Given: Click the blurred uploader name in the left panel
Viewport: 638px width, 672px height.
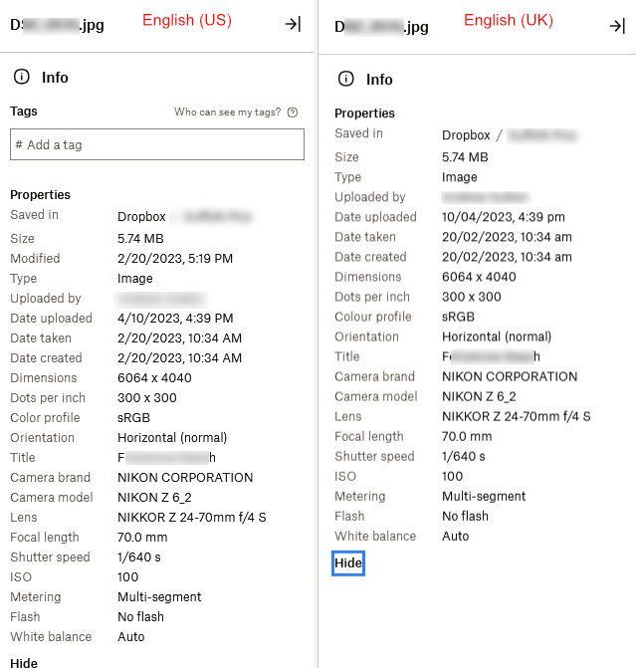Looking at the screenshot, I should 161,298.
